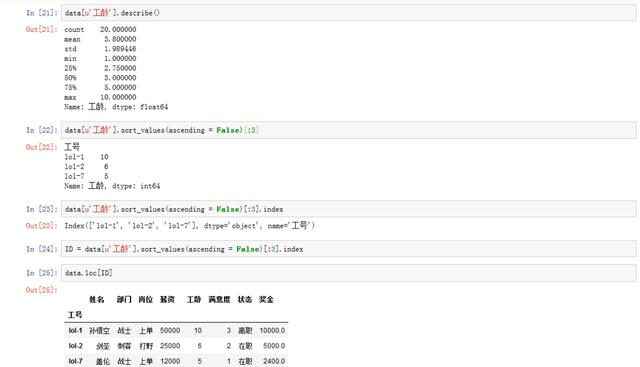Viewport: 640px width, 367px height.
Task: Select the Out[23]: prompt label
Action: tap(42, 226)
